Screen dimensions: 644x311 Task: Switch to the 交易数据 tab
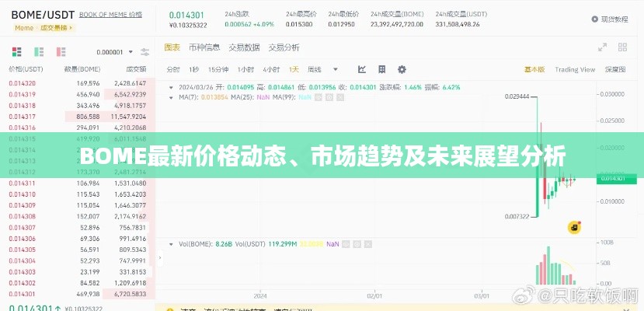click(x=244, y=47)
